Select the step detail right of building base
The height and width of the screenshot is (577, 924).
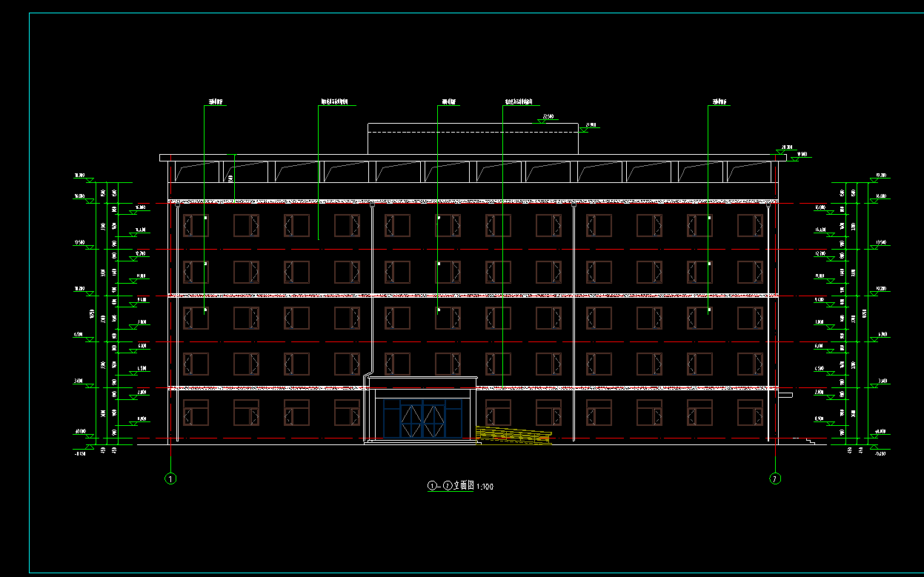pos(811,442)
